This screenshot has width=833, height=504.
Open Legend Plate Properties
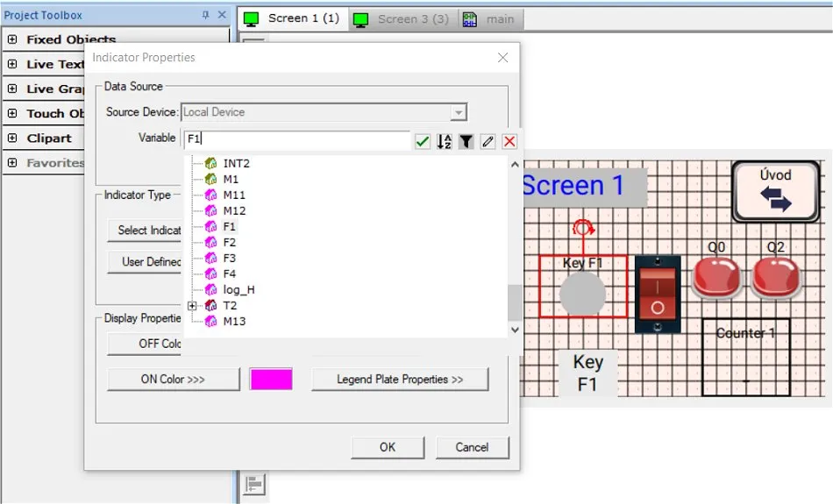tap(400, 380)
